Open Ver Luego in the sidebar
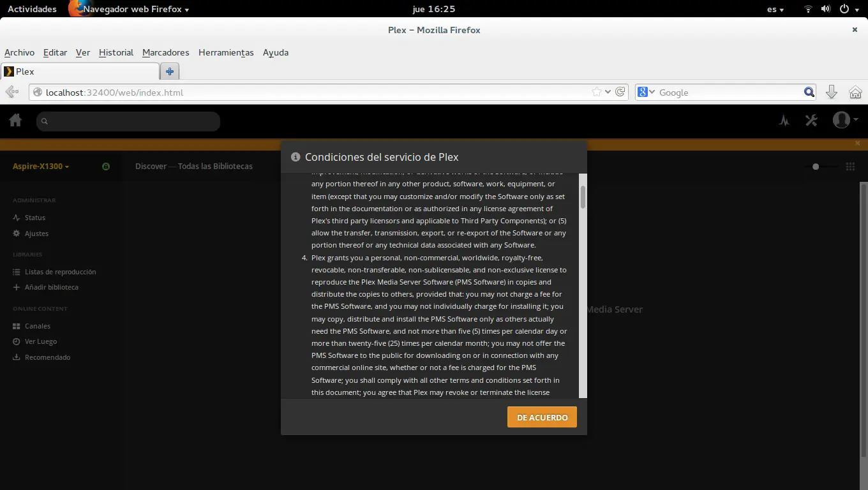The width and height of the screenshot is (868, 490). coord(41,341)
